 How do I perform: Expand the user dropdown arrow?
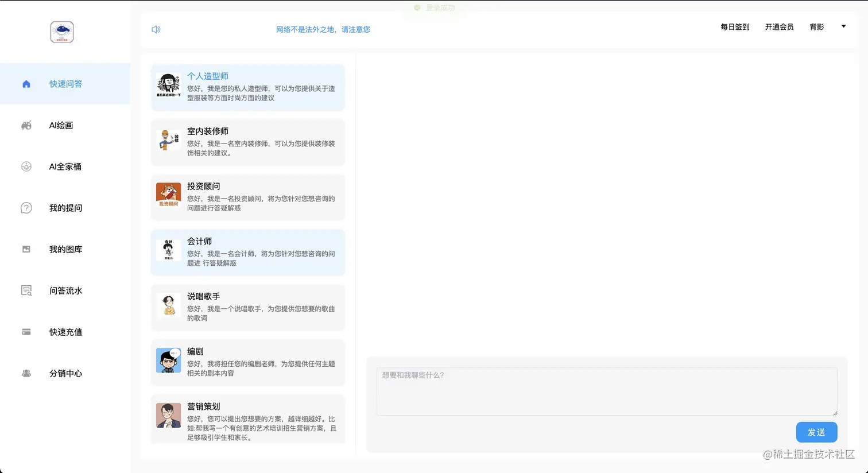tap(843, 26)
